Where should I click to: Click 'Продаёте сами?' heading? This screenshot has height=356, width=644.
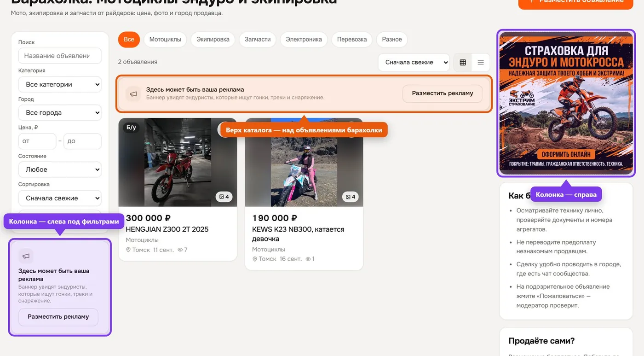[x=541, y=341]
